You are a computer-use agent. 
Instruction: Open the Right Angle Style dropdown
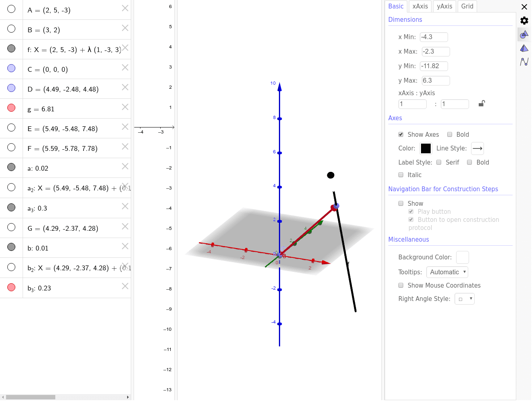click(x=465, y=299)
